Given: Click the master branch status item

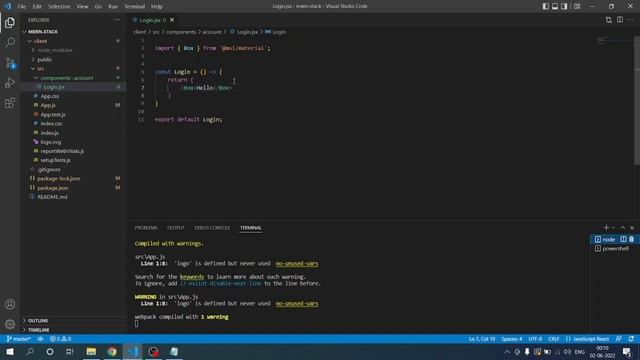Looking at the screenshot, I should pyautogui.click(x=19, y=339).
